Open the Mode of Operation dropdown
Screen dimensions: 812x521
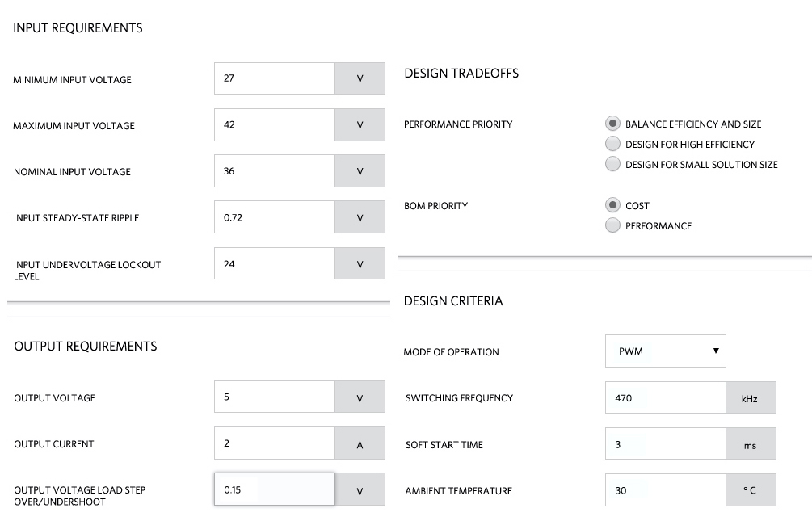click(x=666, y=351)
